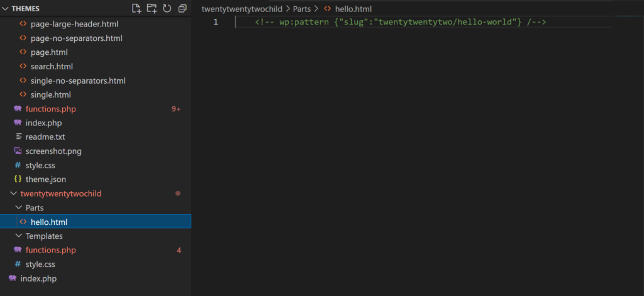Screen dimensions: 644x296
Task: Click the PHP elephant icon beside functions.php 9+
Action: 18,109
